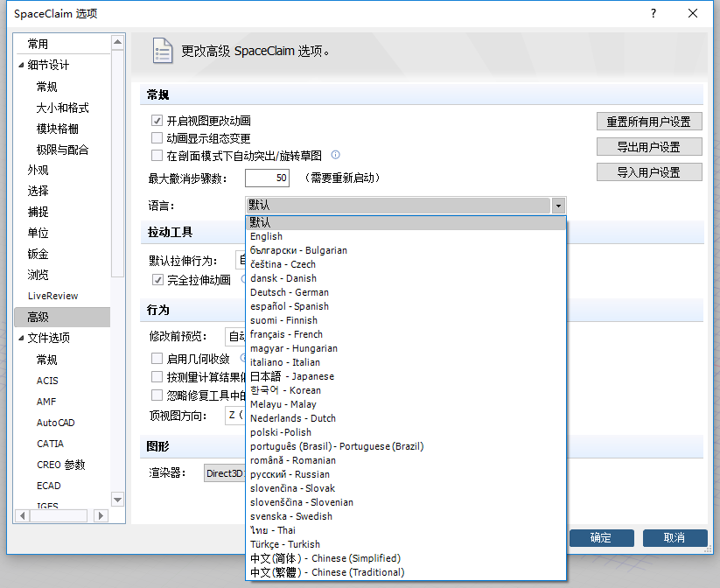Open the 顶视图方向 dropdown
The image size is (720, 588).
(x=235, y=416)
